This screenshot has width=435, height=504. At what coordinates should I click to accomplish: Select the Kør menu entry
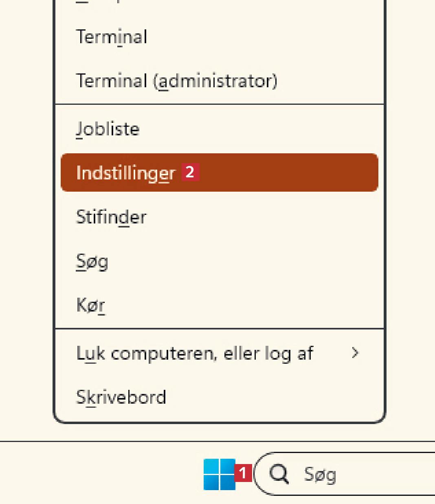(90, 305)
